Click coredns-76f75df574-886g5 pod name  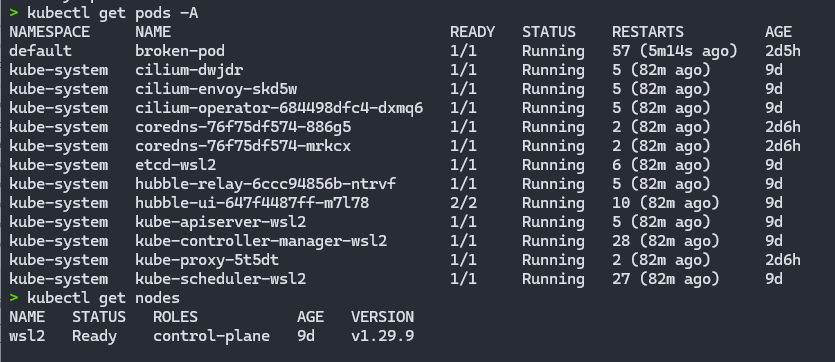pos(243,127)
